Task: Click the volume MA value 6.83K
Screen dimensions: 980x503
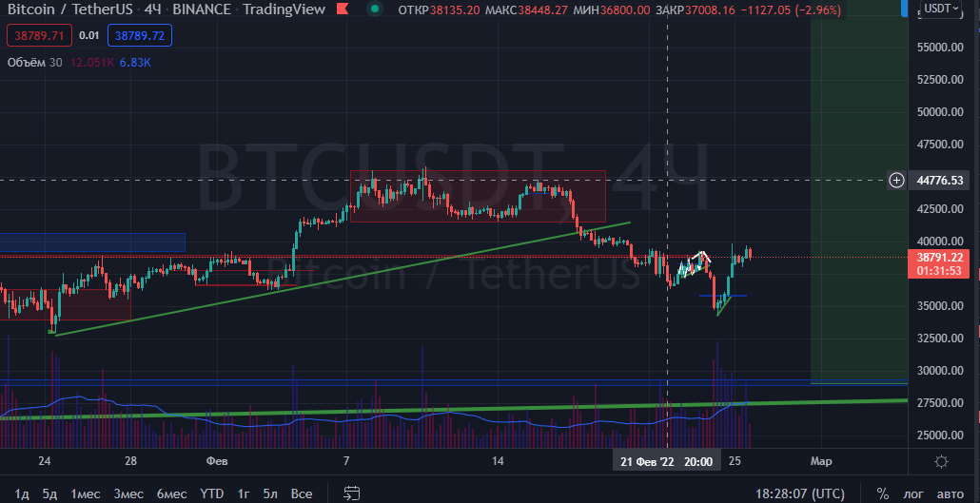Action: click(136, 63)
